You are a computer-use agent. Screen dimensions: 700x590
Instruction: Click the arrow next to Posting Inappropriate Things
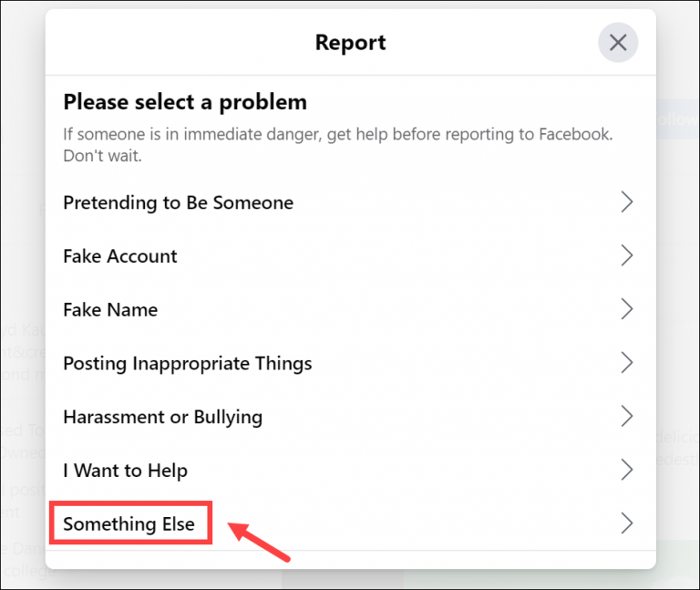coord(626,364)
